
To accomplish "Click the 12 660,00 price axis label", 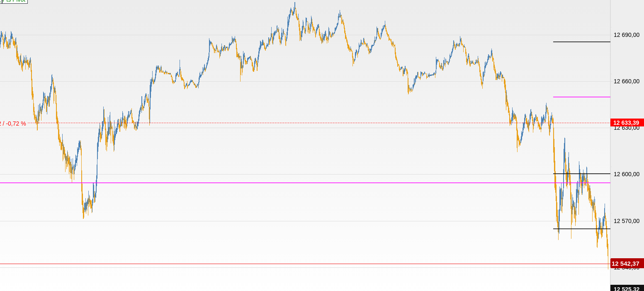I will point(626,81).
